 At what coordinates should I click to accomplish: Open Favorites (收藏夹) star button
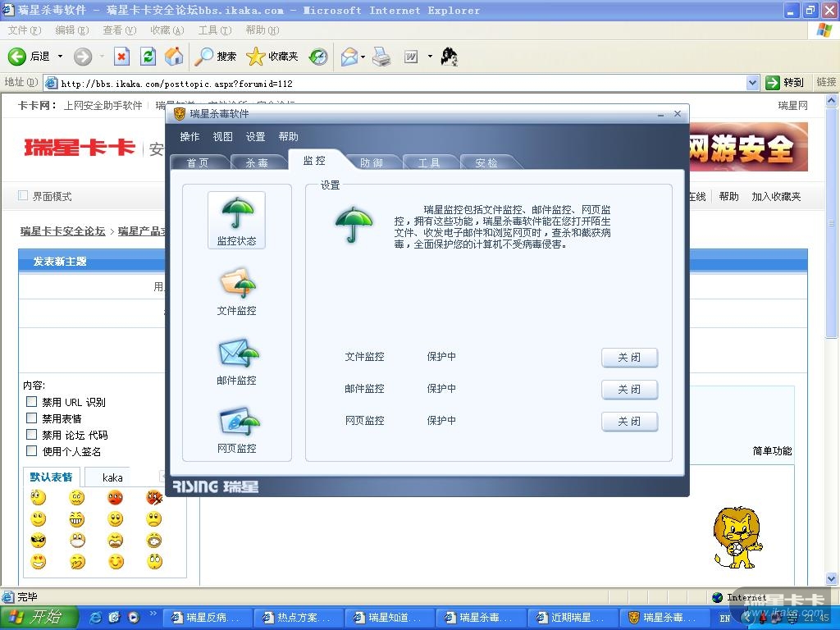tap(272, 57)
